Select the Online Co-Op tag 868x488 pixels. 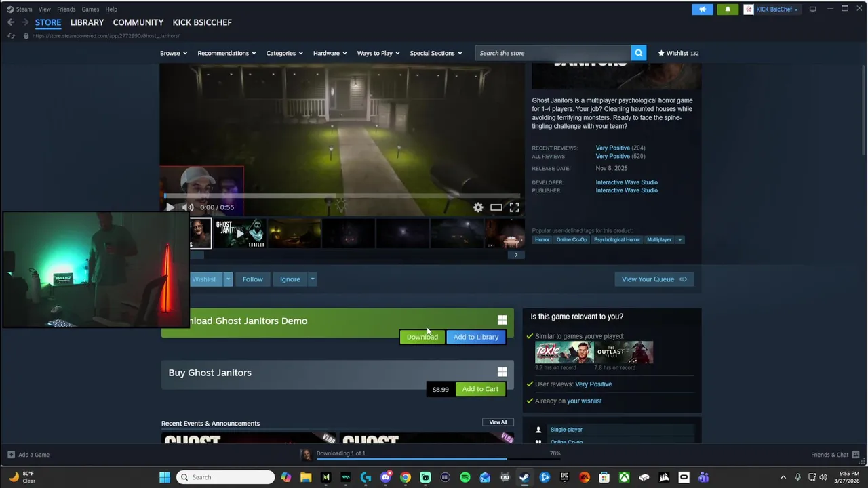(x=572, y=239)
